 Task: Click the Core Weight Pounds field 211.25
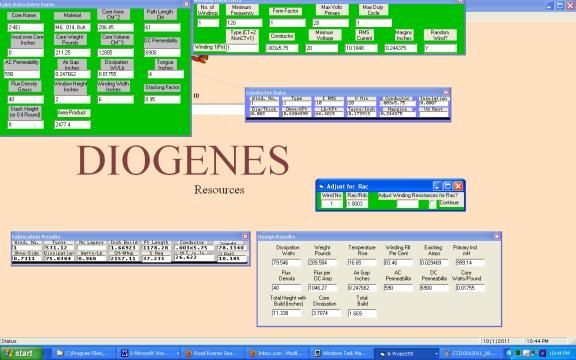point(72,53)
